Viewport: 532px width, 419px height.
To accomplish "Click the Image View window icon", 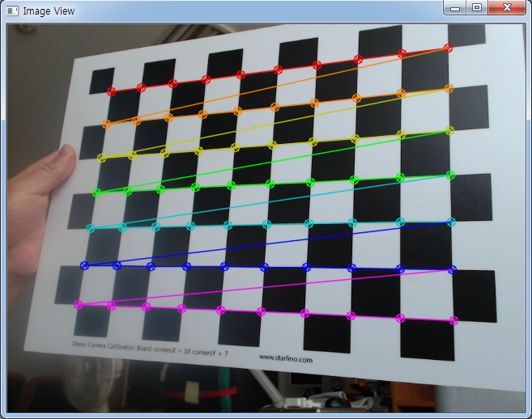I will [12, 11].
